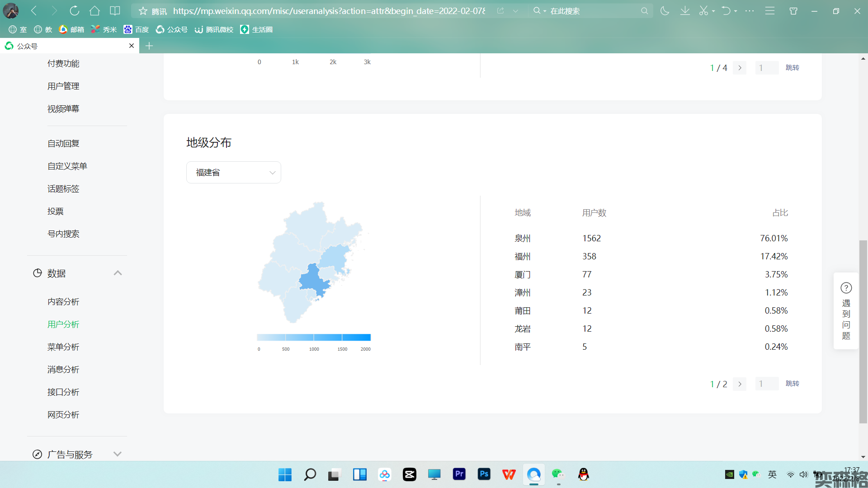Select 菜单分析 in the sidebar
This screenshot has width=868, height=488.
pos(63,347)
